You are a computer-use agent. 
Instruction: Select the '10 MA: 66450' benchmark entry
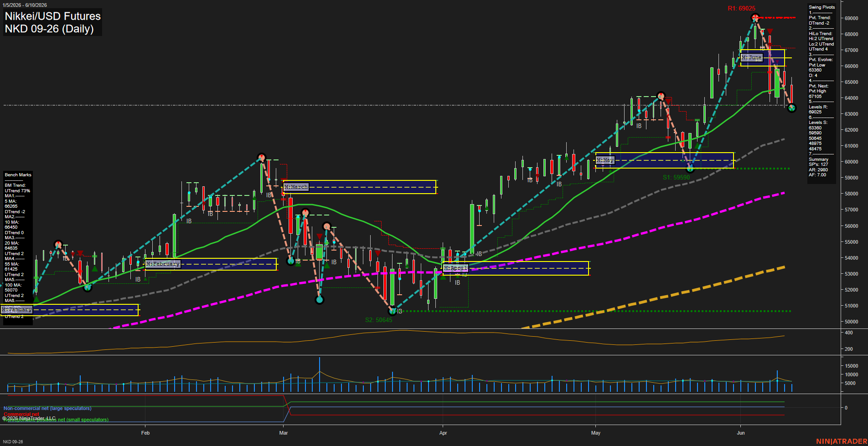click(x=11, y=225)
